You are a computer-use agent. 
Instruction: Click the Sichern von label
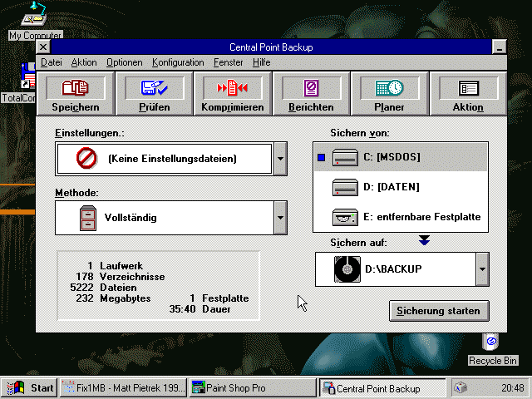tap(360, 133)
